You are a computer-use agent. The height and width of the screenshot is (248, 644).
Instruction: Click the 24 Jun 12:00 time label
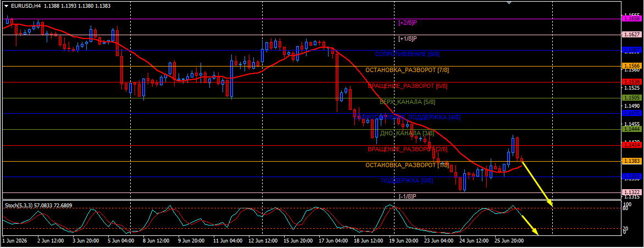(x=473, y=240)
